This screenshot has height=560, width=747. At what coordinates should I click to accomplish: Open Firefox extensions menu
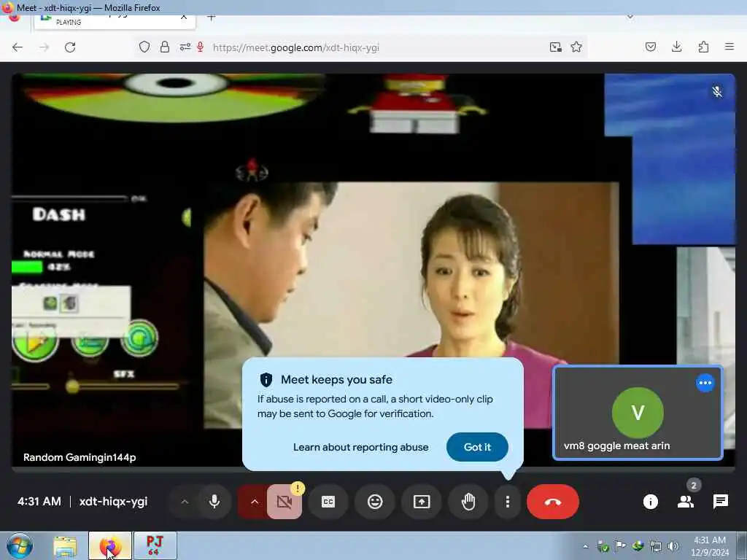pos(703,47)
